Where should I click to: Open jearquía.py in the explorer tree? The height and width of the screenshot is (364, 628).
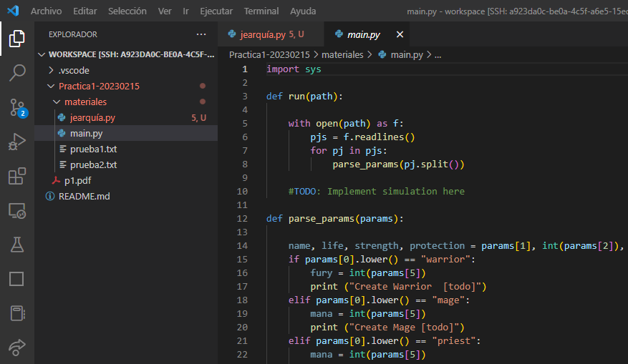click(x=126, y=117)
